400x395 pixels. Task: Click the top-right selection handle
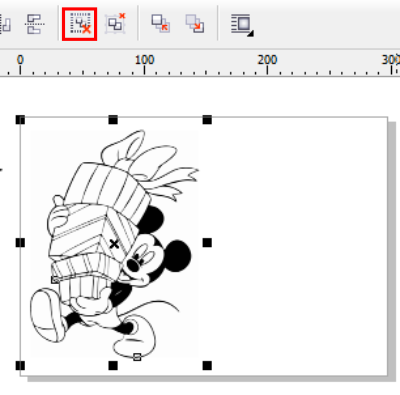207,120
